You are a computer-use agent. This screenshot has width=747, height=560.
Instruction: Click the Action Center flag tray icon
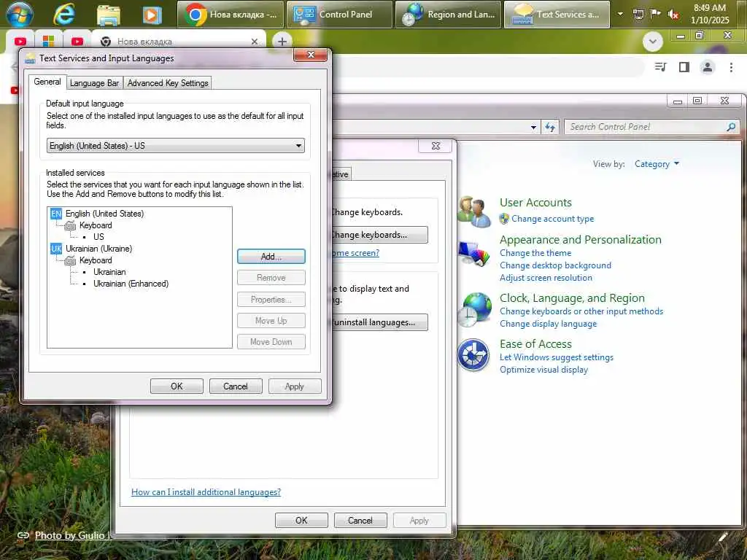click(x=656, y=14)
